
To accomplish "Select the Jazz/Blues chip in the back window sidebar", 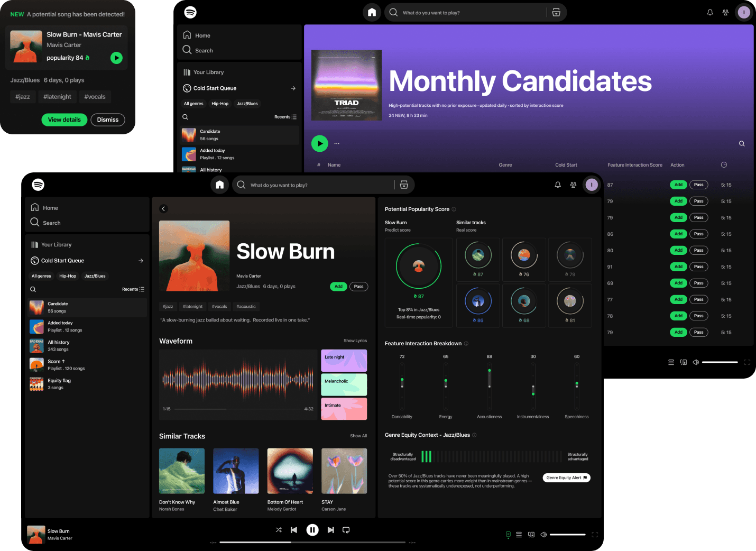I will point(247,104).
